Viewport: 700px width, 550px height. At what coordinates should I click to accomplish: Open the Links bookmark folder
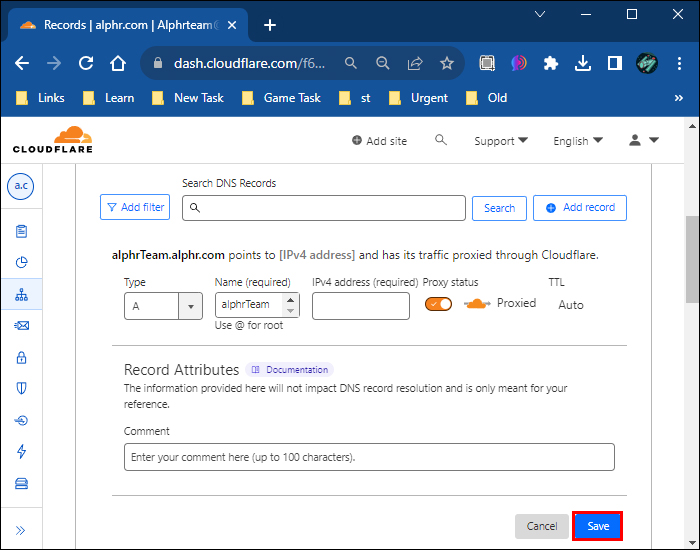pyautogui.click(x=40, y=98)
